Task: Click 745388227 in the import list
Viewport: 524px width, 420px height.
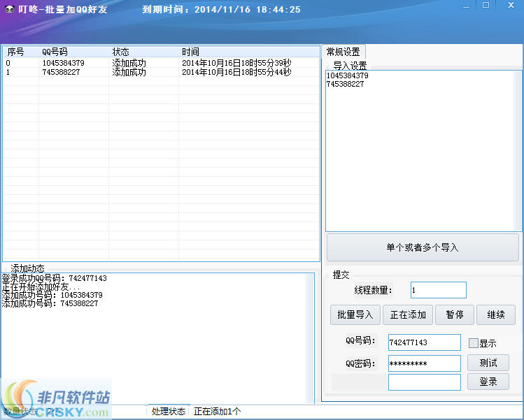Action: [x=345, y=84]
